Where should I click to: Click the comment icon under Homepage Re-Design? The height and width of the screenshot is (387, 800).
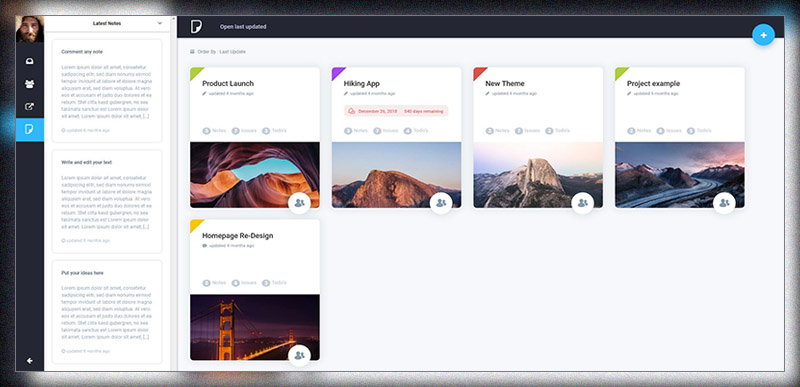coord(205,246)
